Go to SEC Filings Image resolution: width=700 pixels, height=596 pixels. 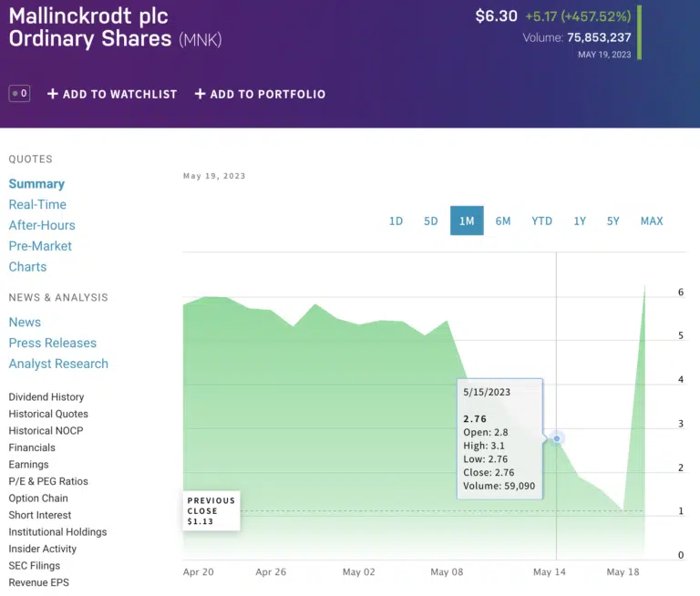click(x=35, y=566)
